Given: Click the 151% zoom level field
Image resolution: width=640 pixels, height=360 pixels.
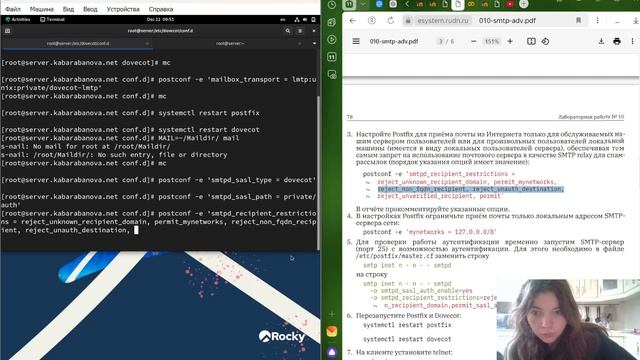Looking at the screenshot, I should 491,41.
